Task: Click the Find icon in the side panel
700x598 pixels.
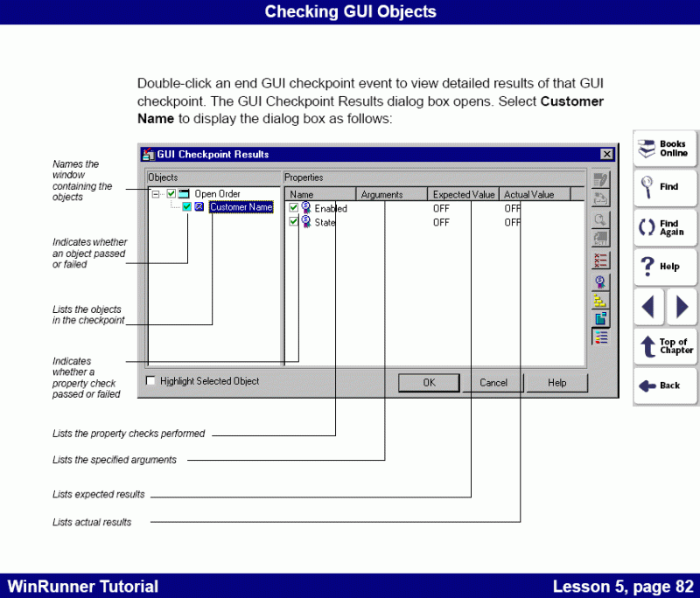Action: (665, 188)
